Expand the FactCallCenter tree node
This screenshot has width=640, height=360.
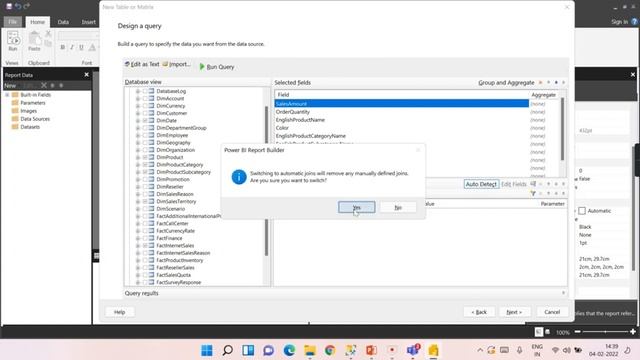coord(138,223)
